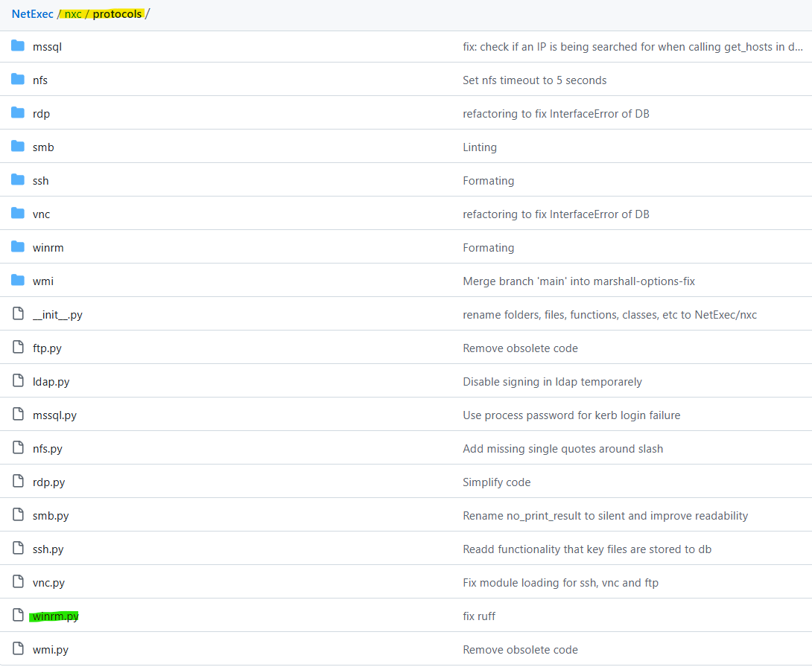Open commit 'Set nfs timeout to 5 seconds'
Image resolution: width=812 pixels, height=667 pixels.
pos(534,80)
